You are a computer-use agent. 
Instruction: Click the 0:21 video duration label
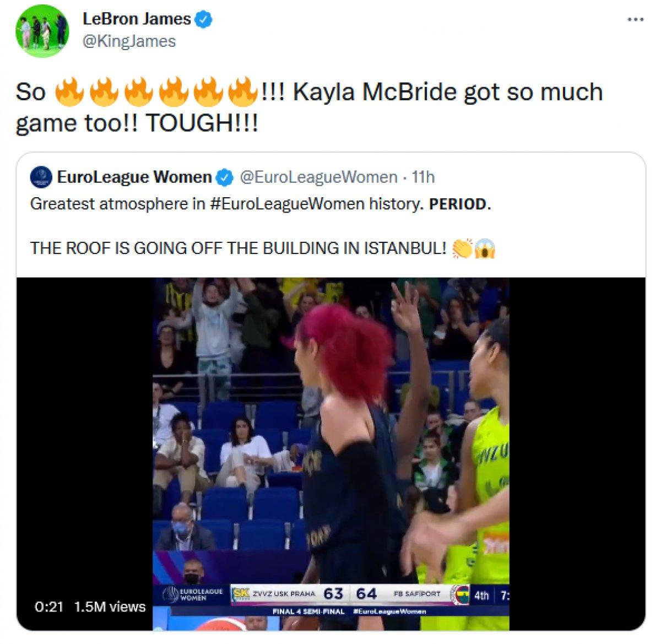tap(49, 607)
